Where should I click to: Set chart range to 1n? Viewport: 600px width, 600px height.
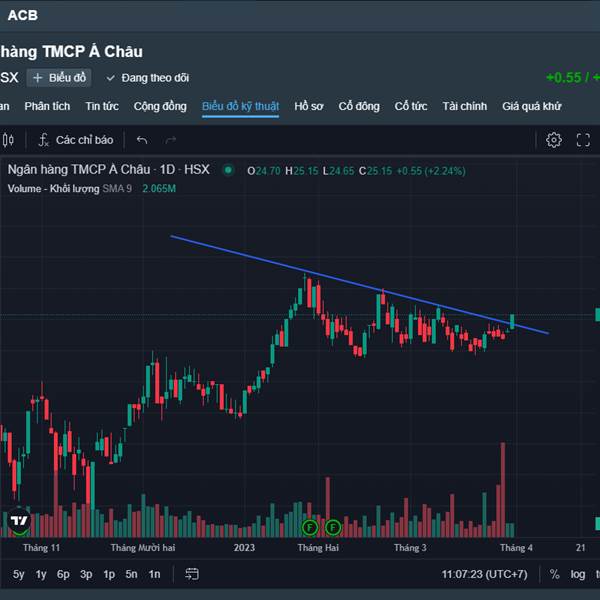click(x=154, y=574)
